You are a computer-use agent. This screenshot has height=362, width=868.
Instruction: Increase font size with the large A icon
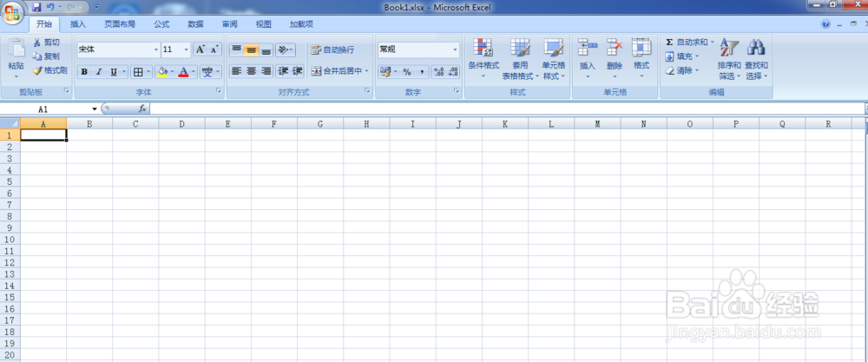point(201,49)
